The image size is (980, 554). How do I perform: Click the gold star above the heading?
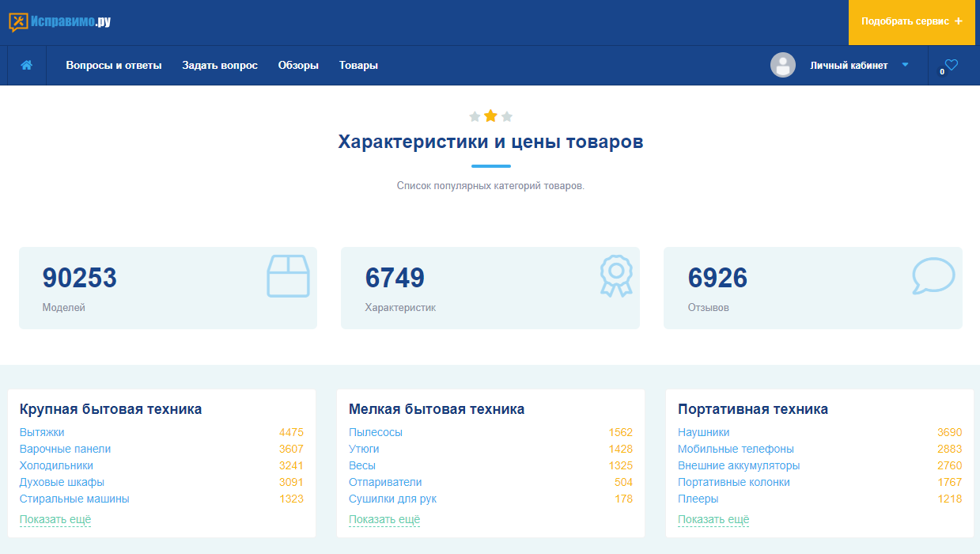point(490,116)
